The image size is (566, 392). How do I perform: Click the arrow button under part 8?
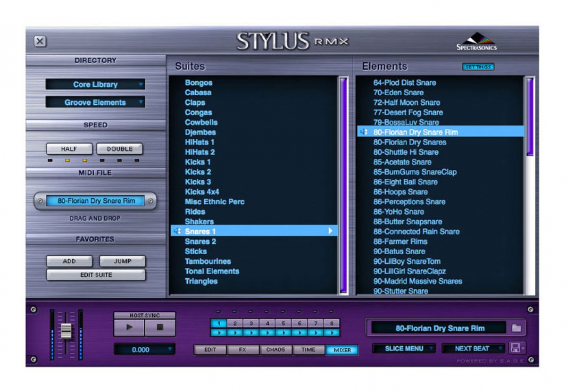tap(332, 332)
